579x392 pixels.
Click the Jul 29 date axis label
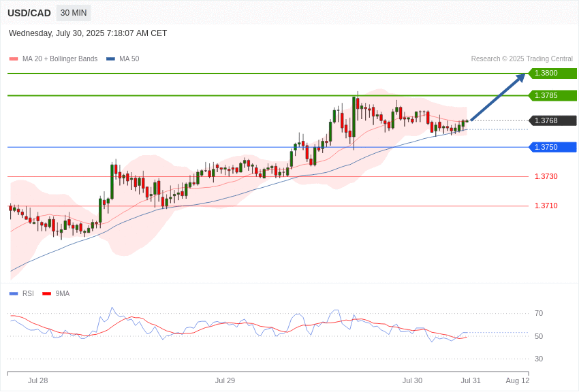click(x=225, y=380)
